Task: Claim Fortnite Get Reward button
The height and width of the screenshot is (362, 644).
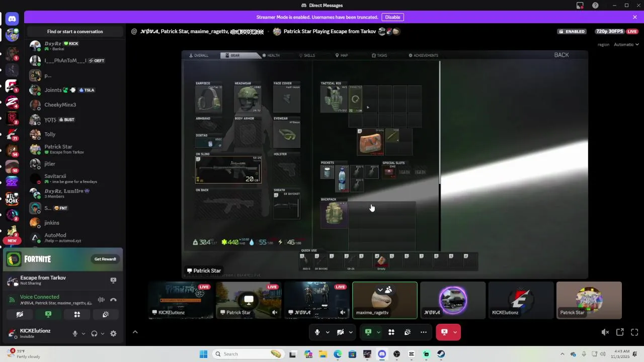Action: (105, 259)
